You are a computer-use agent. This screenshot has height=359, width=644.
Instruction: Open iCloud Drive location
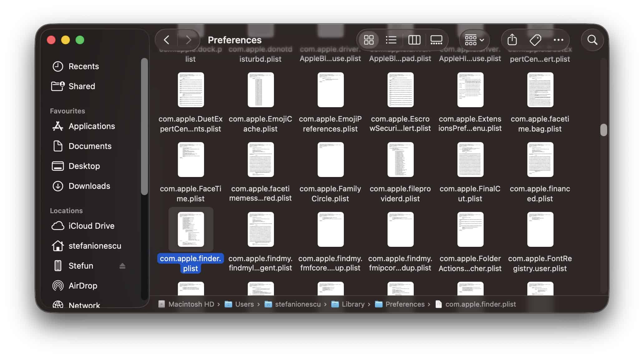91,226
